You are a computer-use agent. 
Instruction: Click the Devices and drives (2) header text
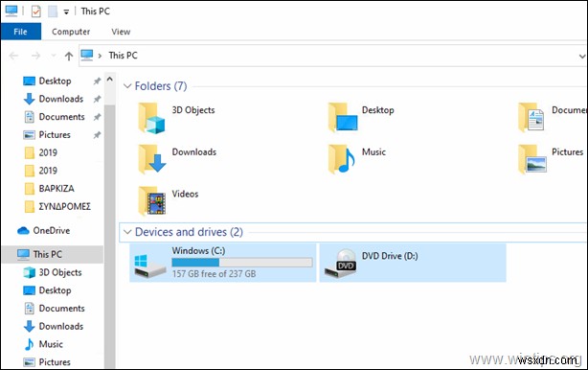(189, 232)
